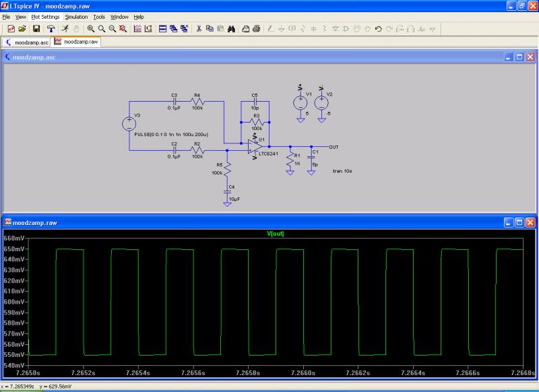The height and width of the screenshot is (392, 539).
Task: Click the Copy icon in toolbar
Action: 210,29
